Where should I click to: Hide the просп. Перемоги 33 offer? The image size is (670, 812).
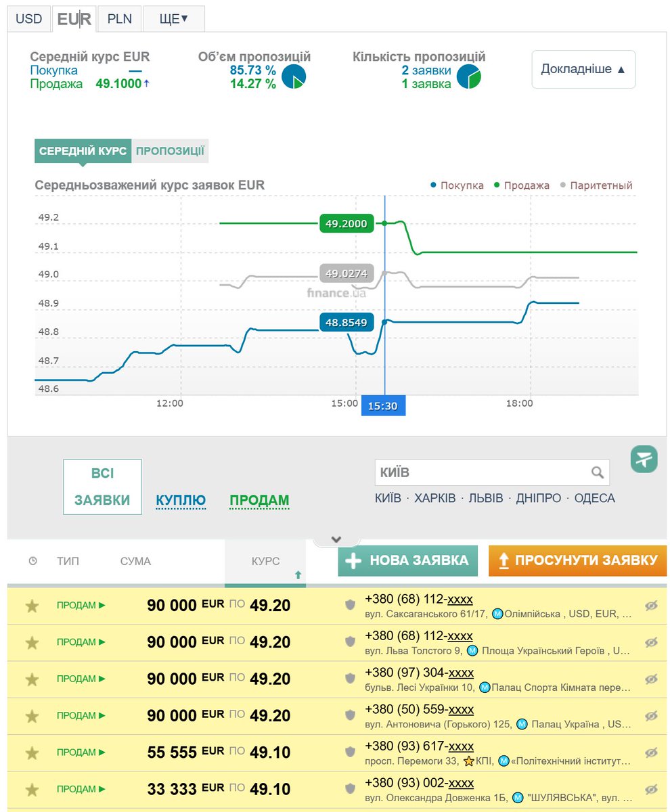click(651, 752)
